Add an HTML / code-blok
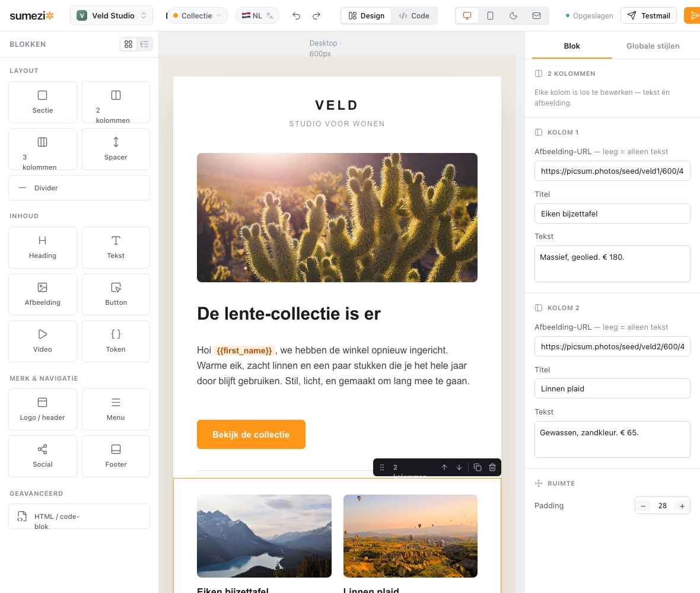The height and width of the screenshot is (593, 700). pyautogui.click(x=79, y=517)
